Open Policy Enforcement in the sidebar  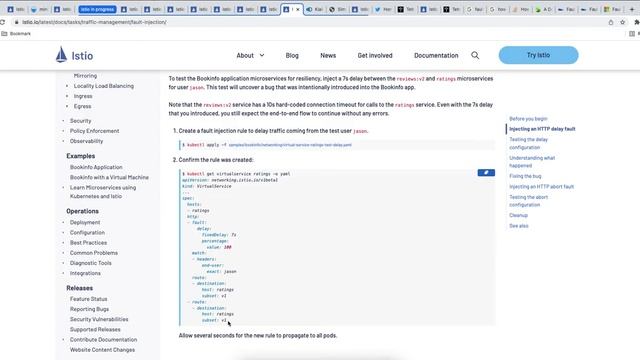point(94,131)
